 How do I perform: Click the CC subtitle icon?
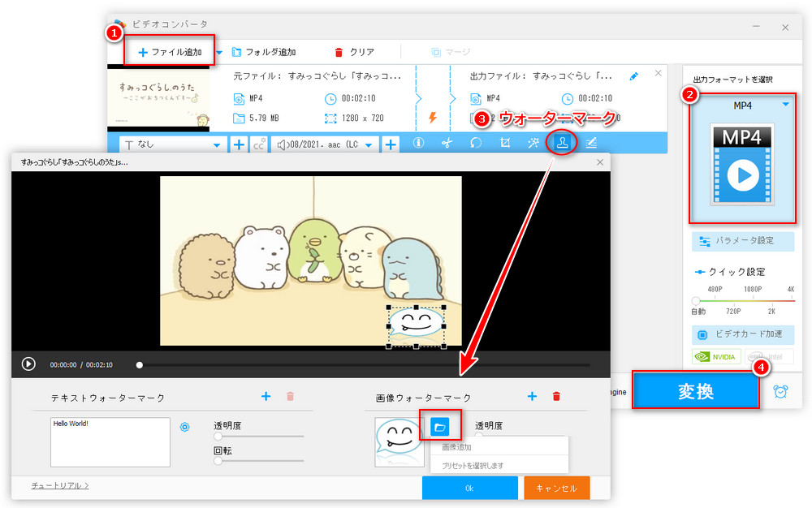coord(259,144)
